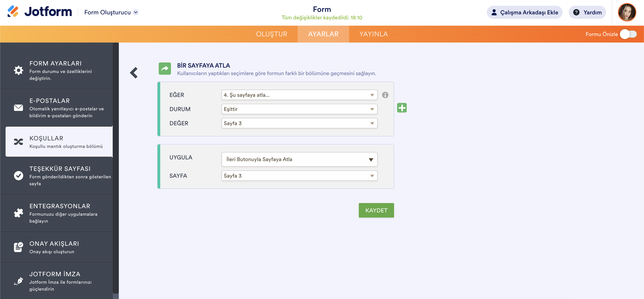Click the green skip-to-page arrow icon
644x299 pixels.
[165, 69]
